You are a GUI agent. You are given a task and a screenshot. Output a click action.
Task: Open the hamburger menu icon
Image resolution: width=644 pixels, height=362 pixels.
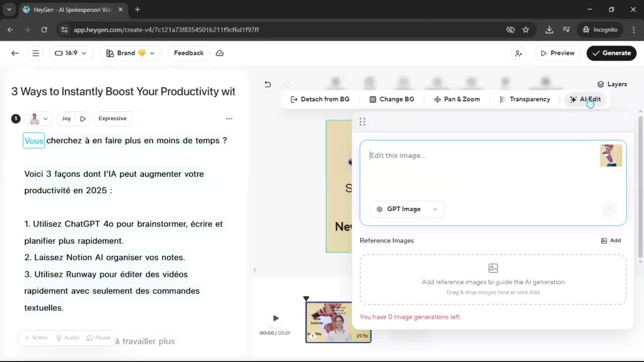point(36,53)
